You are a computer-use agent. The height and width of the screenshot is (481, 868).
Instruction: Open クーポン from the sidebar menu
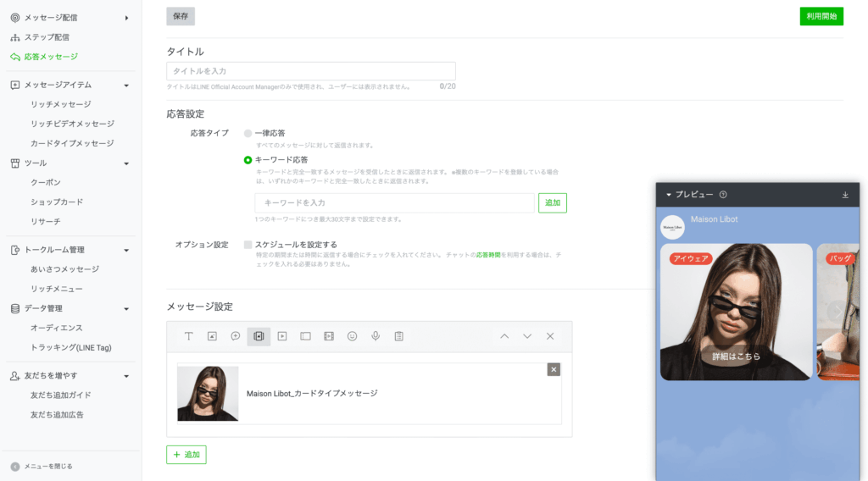tap(46, 182)
